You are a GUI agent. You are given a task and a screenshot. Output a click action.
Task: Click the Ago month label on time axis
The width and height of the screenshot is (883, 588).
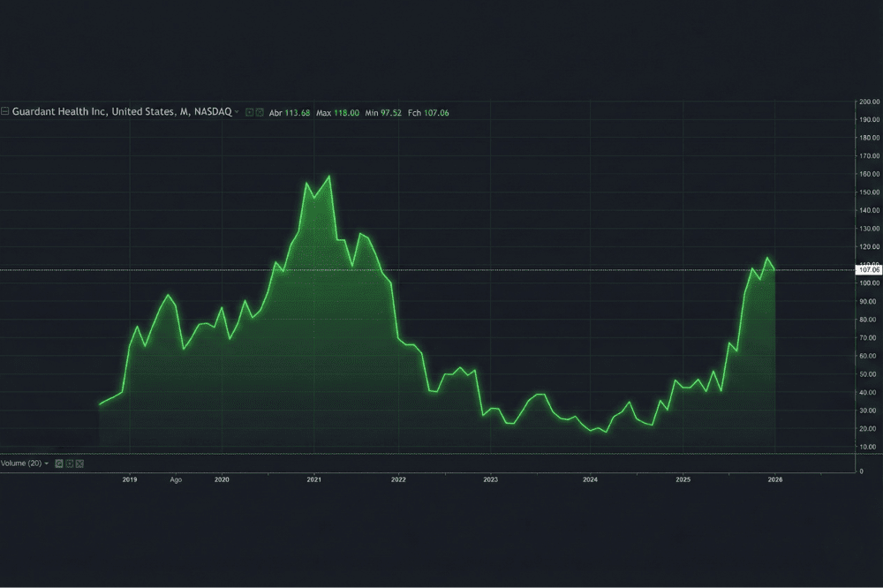click(x=176, y=479)
